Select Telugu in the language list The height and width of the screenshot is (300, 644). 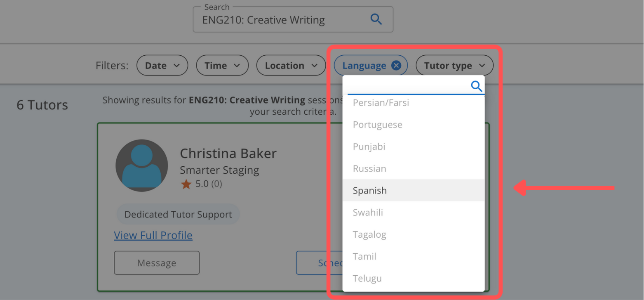[414, 278]
